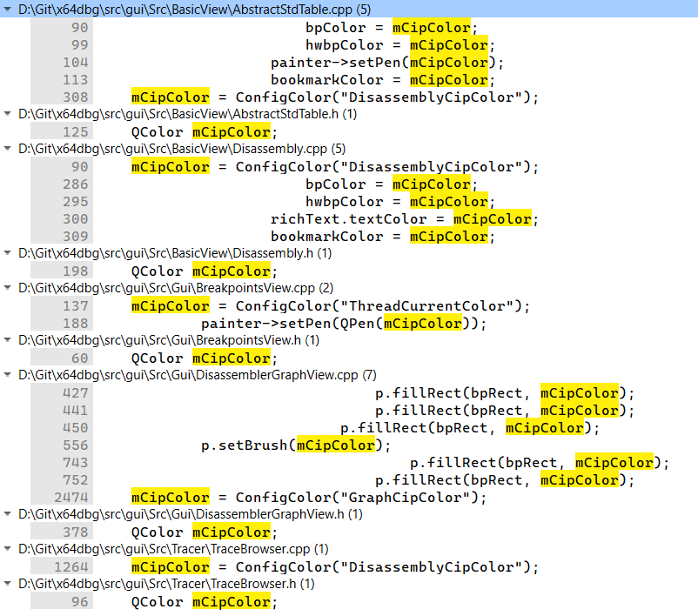698x616 pixels.
Task: Collapse the AbstractStdTable.cpp results group
Action: click(x=7, y=10)
